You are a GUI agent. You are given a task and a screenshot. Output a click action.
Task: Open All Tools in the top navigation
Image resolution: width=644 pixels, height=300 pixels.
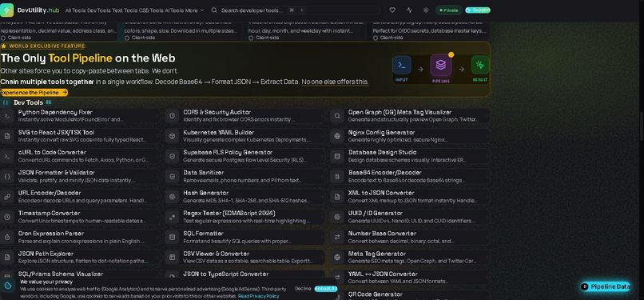click(75, 10)
